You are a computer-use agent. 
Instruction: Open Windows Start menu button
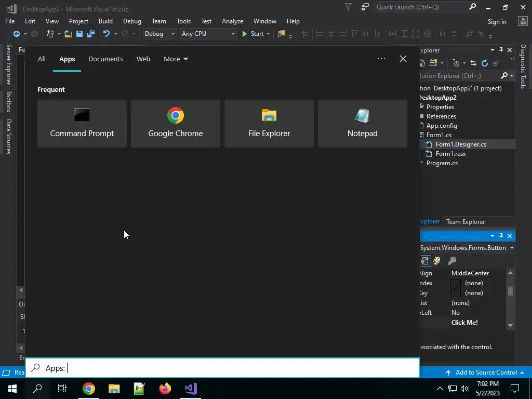(x=12, y=389)
